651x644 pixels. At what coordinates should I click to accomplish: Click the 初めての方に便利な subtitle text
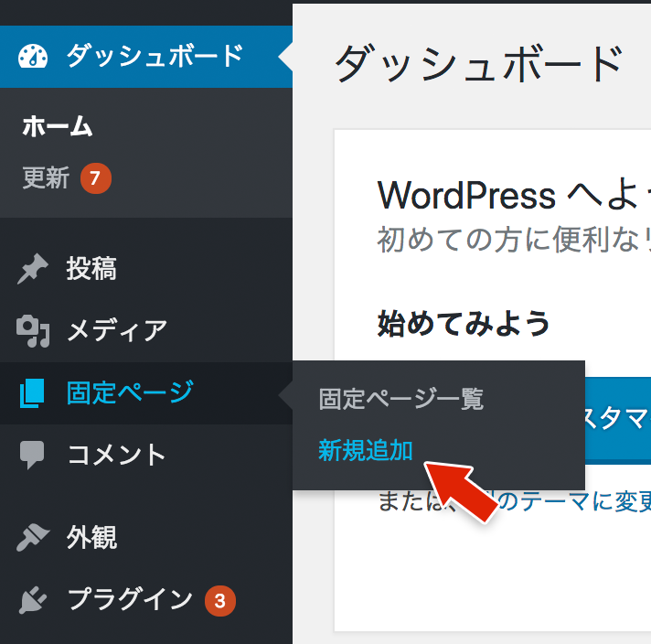pos(514,240)
